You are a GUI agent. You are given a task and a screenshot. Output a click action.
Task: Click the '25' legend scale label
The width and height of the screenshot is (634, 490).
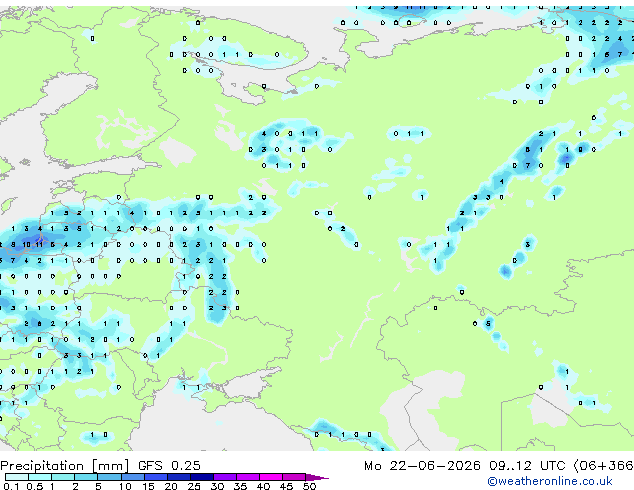194,486
